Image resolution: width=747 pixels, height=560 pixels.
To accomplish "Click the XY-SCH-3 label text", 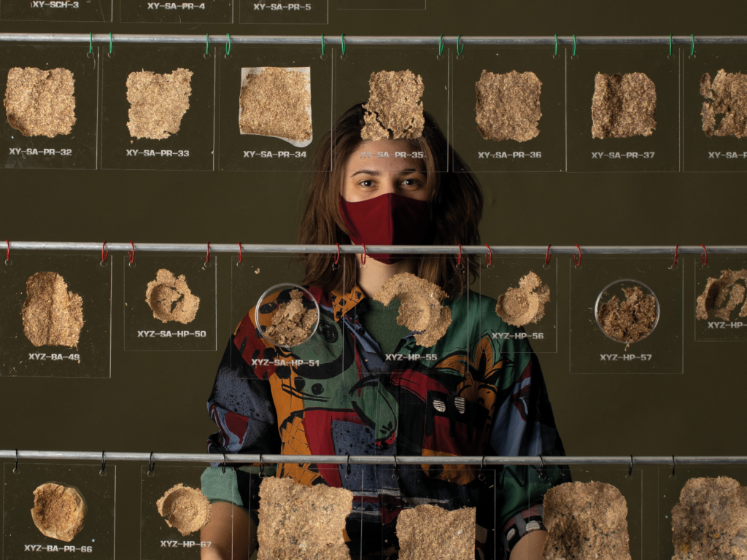I will click(x=55, y=5).
